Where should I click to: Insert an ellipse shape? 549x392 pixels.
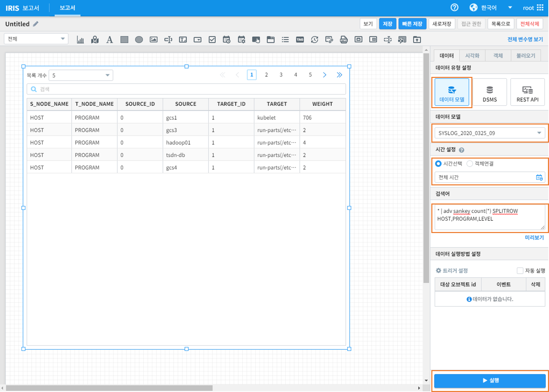[139, 40]
